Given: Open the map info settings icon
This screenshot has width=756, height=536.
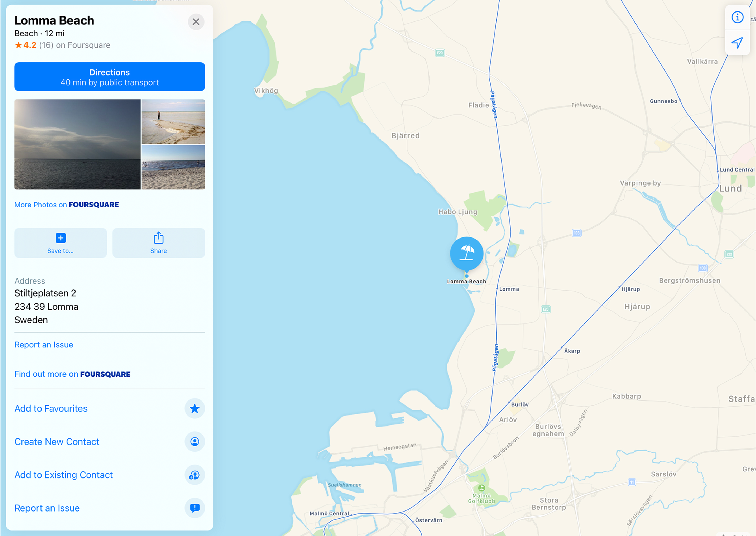Looking at the screenshot, I should point(737,17).
